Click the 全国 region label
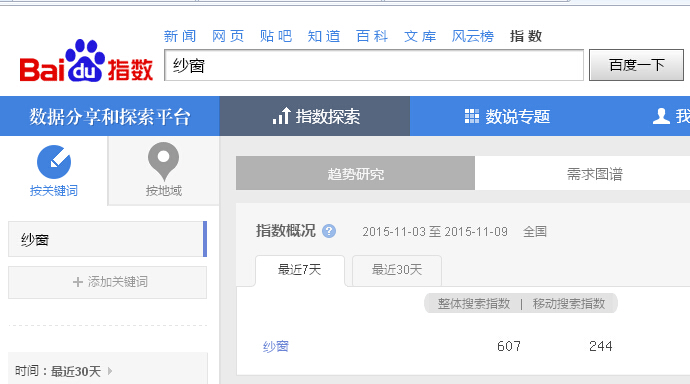690x384 pixels. click(535, 231)
